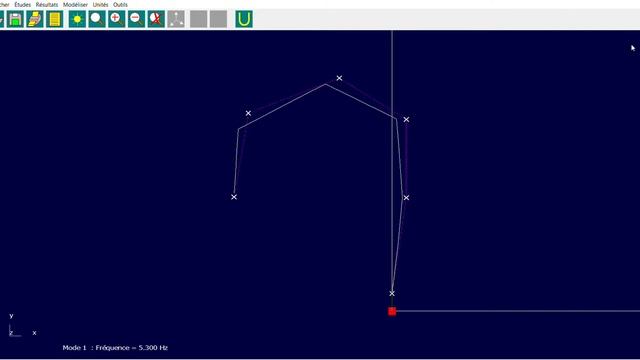
Task: Click the apex node cross marker
Action: click(x=339, y=78)
